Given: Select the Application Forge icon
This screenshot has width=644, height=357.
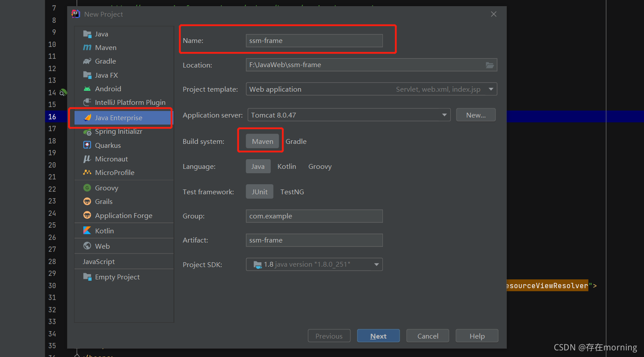Looking at the screenshot, I should [87, 215].
